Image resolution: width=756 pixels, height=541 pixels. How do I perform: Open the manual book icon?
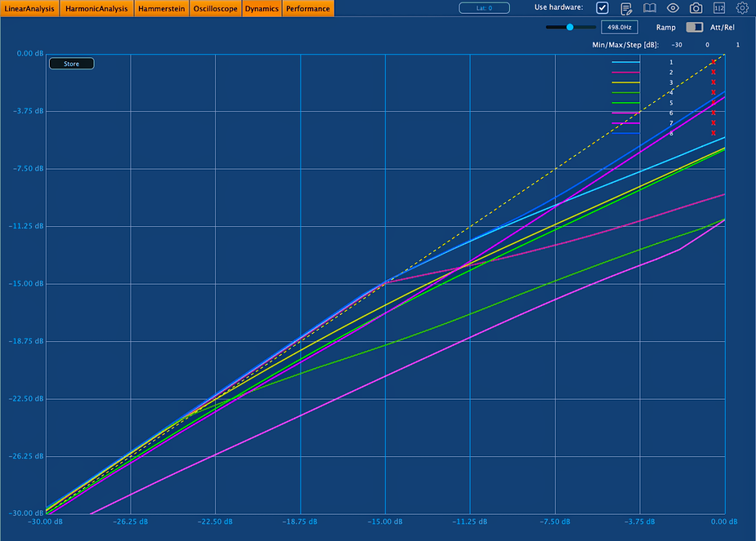pos(649,8)
